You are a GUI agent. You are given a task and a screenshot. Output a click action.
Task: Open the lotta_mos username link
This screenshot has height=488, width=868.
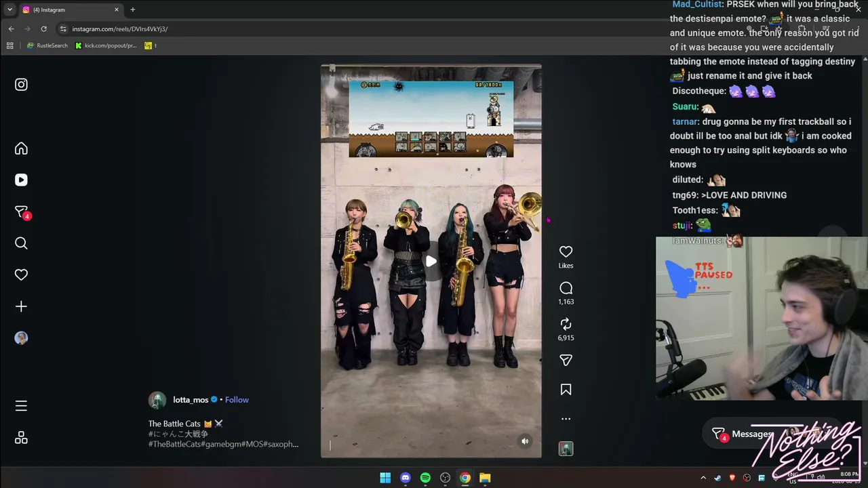pyautogui.click(x=191, y=400)
